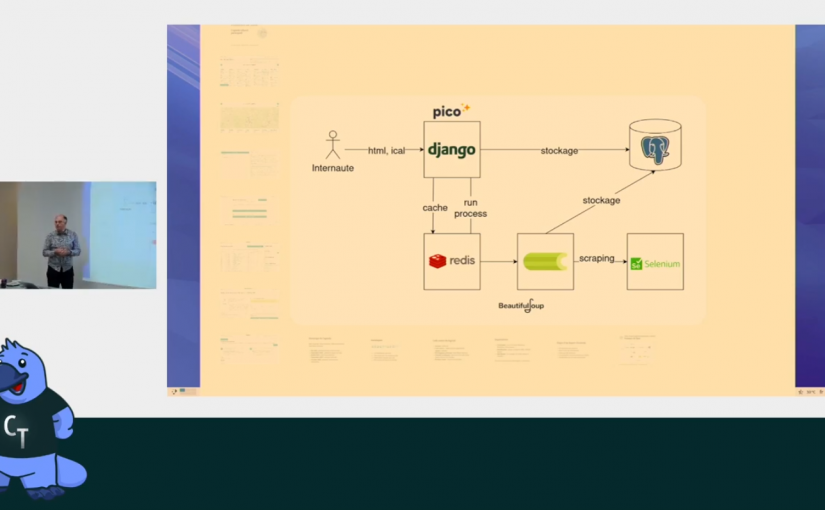Click the django logo in the diagram
Image resolution: width=825 pixels, height=510 pixels.
point(452,150)
